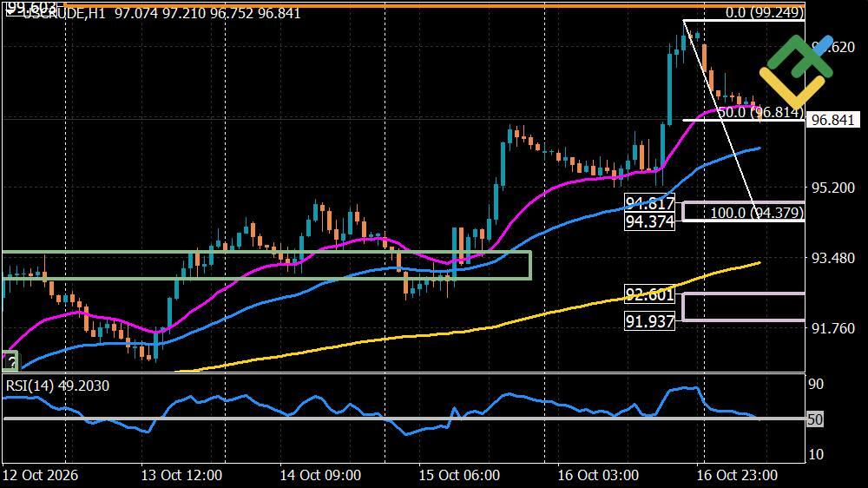This screenshot has width=868, height=488.
Task: Click the 95.200 price axis value
Action: pos(832,188)
